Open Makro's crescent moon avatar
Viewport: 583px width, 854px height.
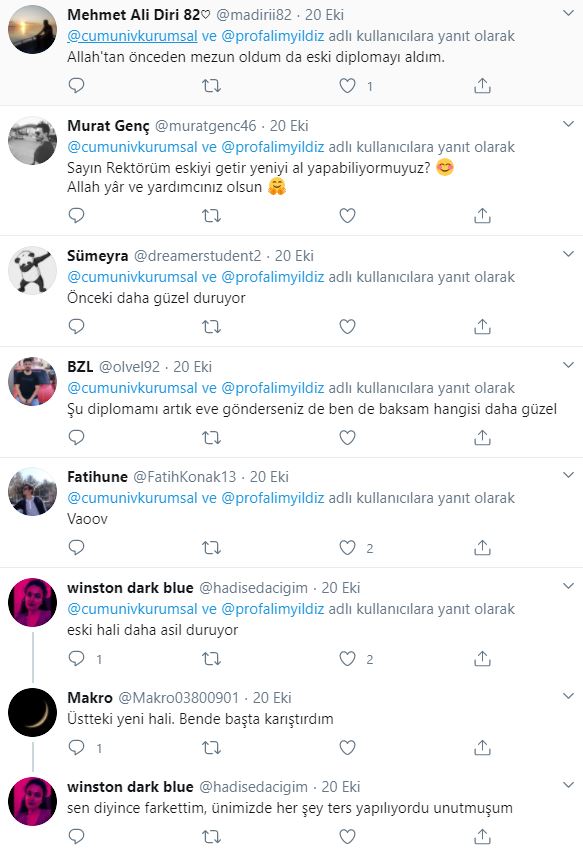pyautogui.click(x=33, y=712)
